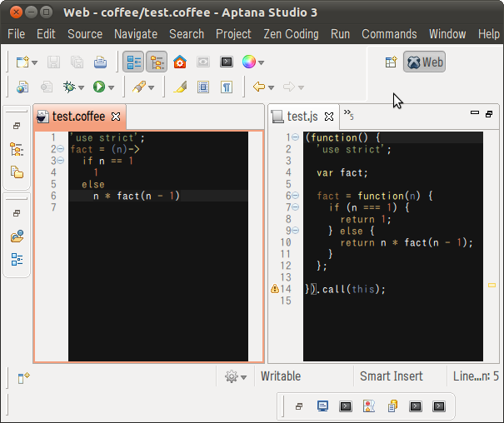Viewport: 504px width, 423px height.
Task: Click the flashlight Search icon
Action: pos(139,87)
